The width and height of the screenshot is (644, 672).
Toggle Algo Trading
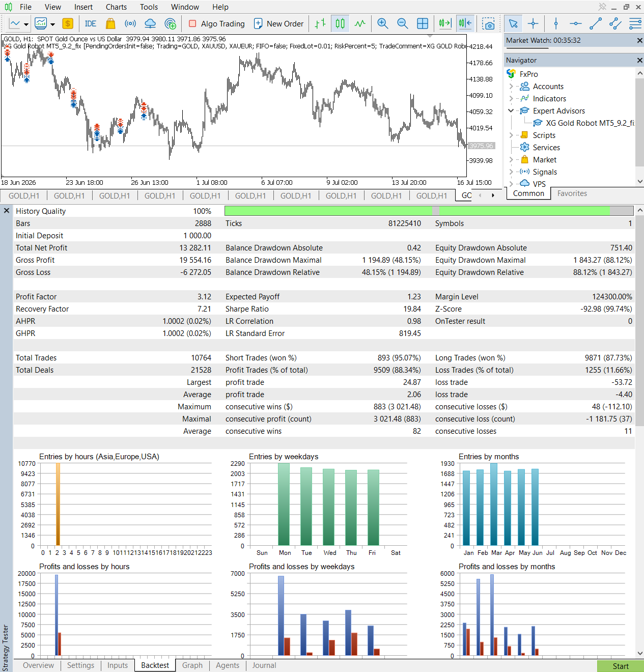(x=216, y=24)
